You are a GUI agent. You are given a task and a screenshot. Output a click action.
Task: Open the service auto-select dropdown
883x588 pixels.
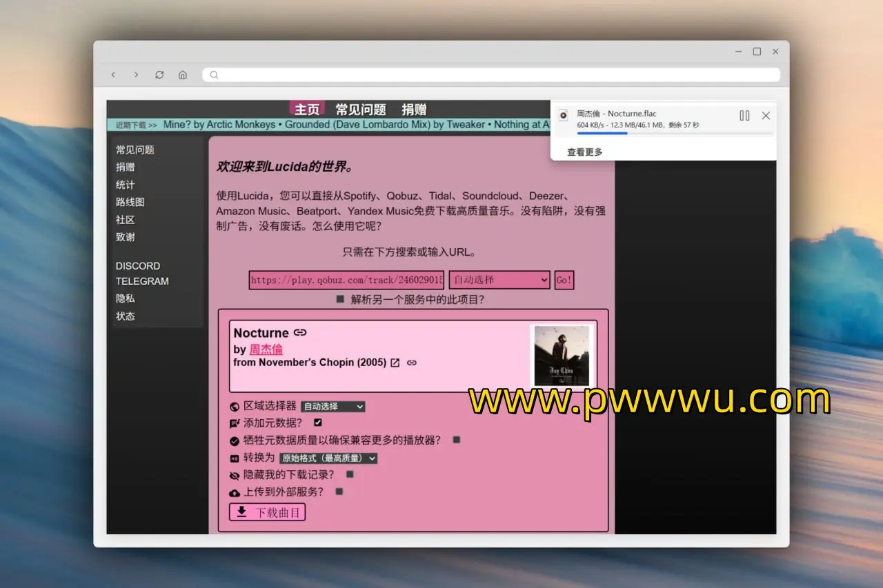(499, 280)
